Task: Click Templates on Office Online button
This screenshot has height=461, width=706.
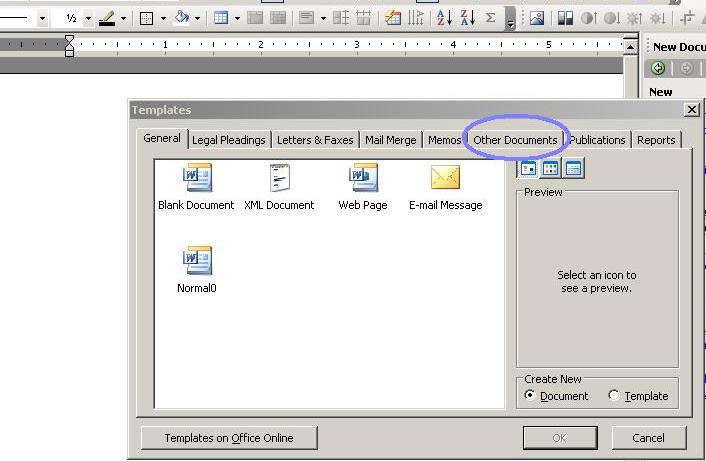Action: click(229, 438)
